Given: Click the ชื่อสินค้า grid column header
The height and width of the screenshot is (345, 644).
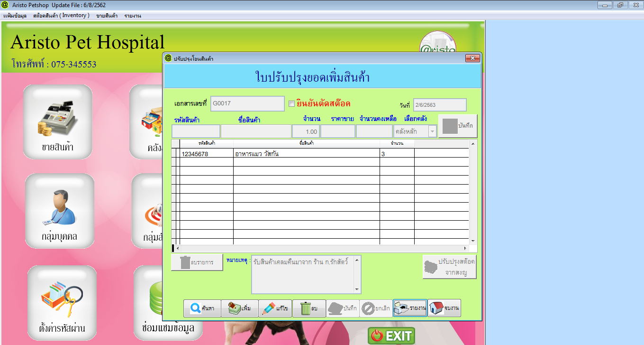Looking at the screenshot, I should point(307,143).
